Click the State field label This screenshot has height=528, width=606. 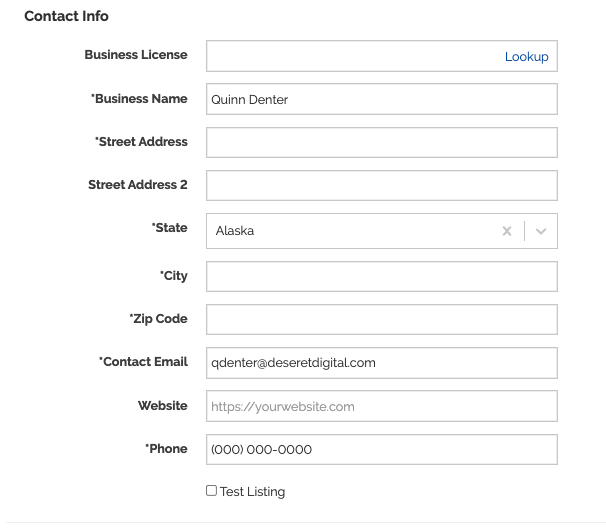coord(169,228)
